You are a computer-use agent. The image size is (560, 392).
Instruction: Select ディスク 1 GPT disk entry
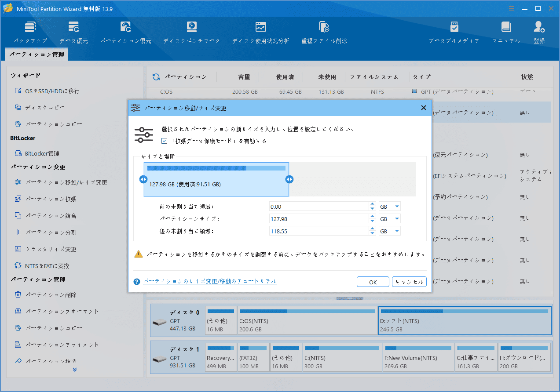pos(177,358)
